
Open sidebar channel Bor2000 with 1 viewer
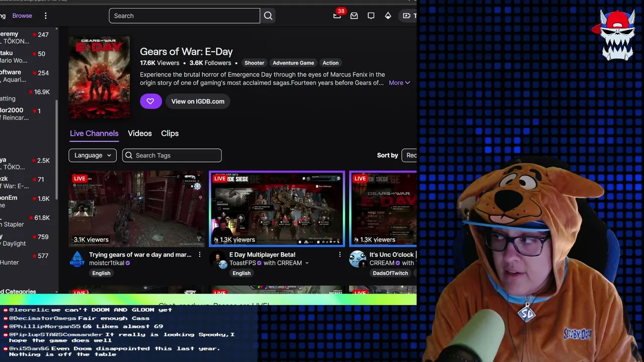point(25,114)
